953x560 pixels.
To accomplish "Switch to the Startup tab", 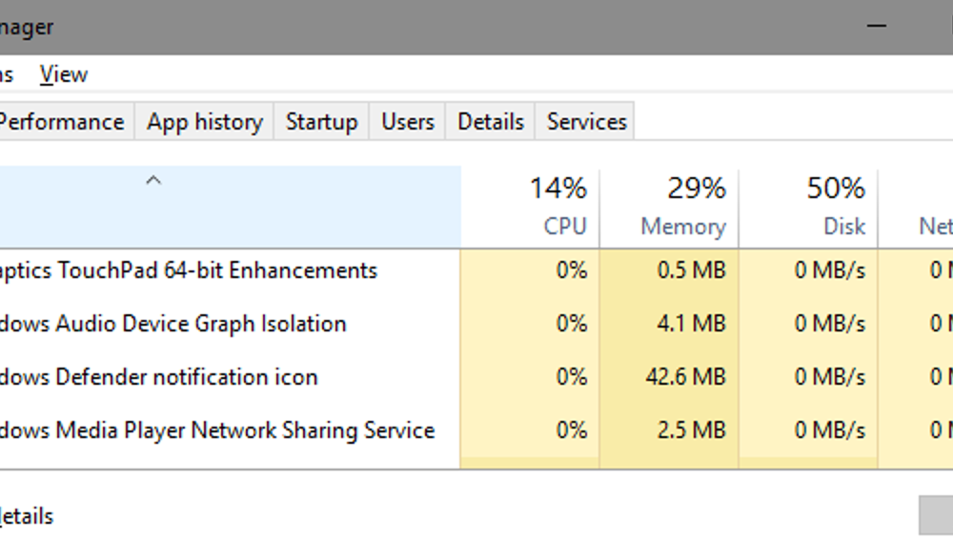I will point(321,121).
